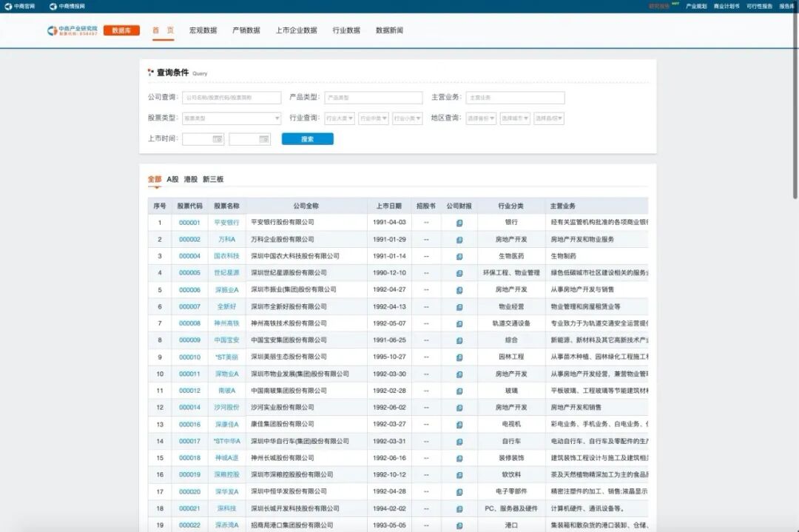
Task: Click 中商官网 logo link in top bar
Action: pyautogui.click(x=20, y=6)
